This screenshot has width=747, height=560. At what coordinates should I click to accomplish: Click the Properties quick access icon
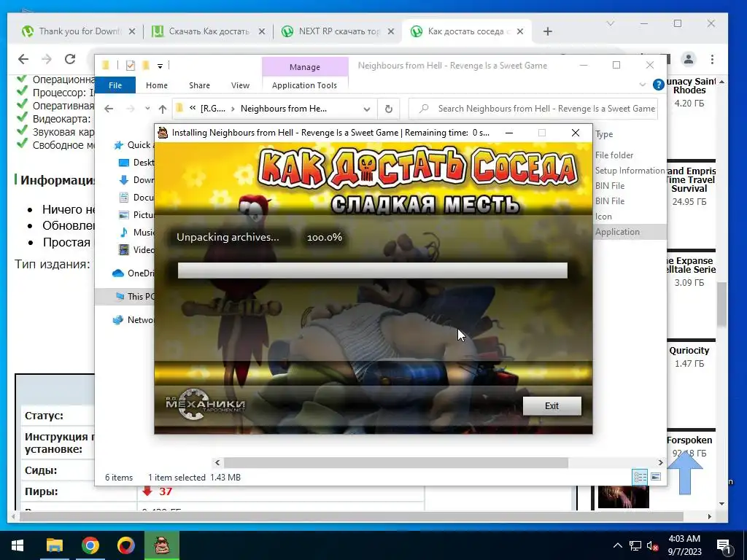tap(130, 65)
